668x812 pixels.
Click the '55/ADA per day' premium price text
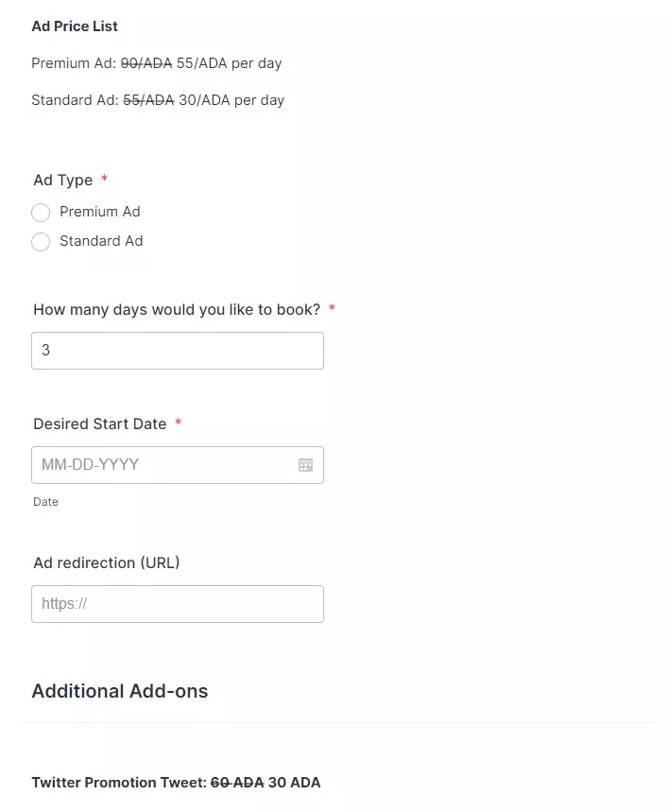coord(230,63)
